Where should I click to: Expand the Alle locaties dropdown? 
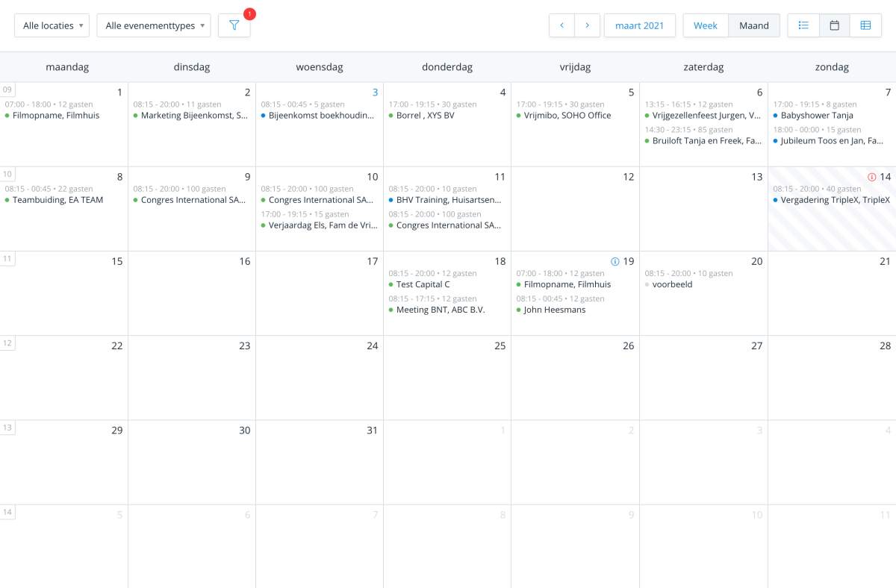point(52,25)
